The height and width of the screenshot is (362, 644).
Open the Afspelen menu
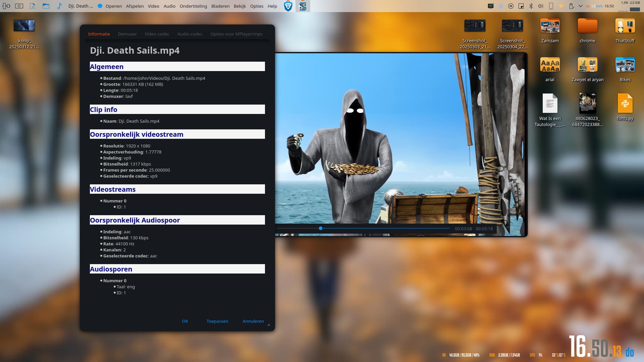pos(135,6)
